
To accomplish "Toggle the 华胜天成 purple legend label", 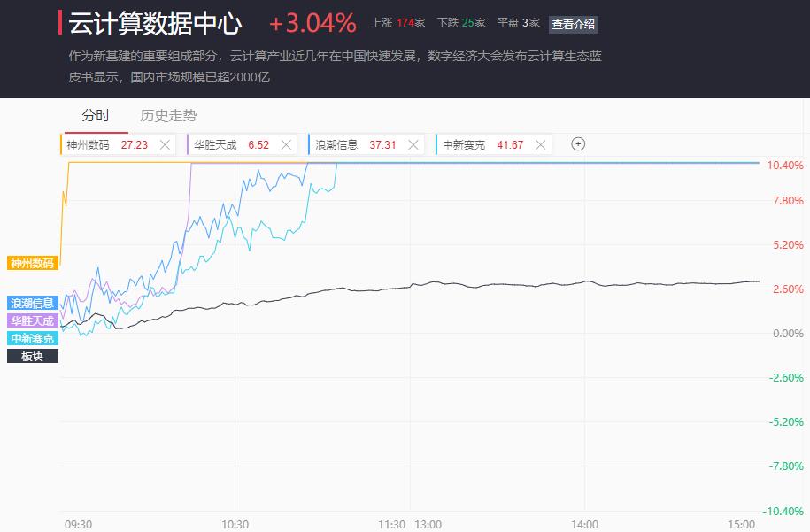I will click(x=32, y=320).
